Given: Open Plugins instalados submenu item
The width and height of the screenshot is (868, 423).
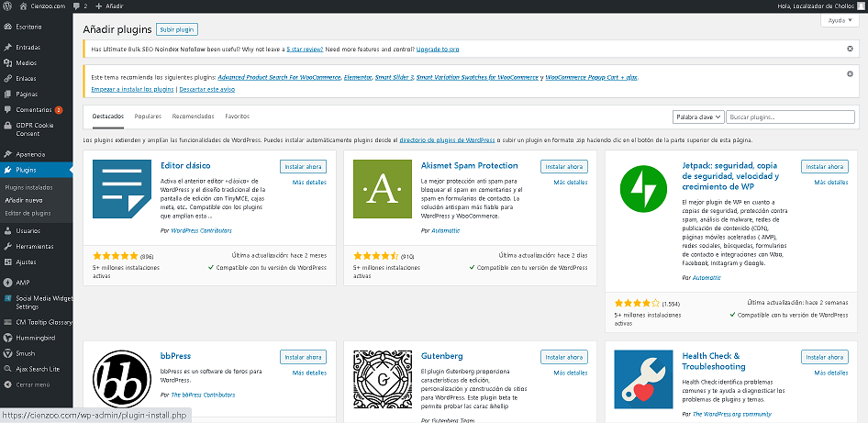Looking at the screenshot, I should 28,188.
